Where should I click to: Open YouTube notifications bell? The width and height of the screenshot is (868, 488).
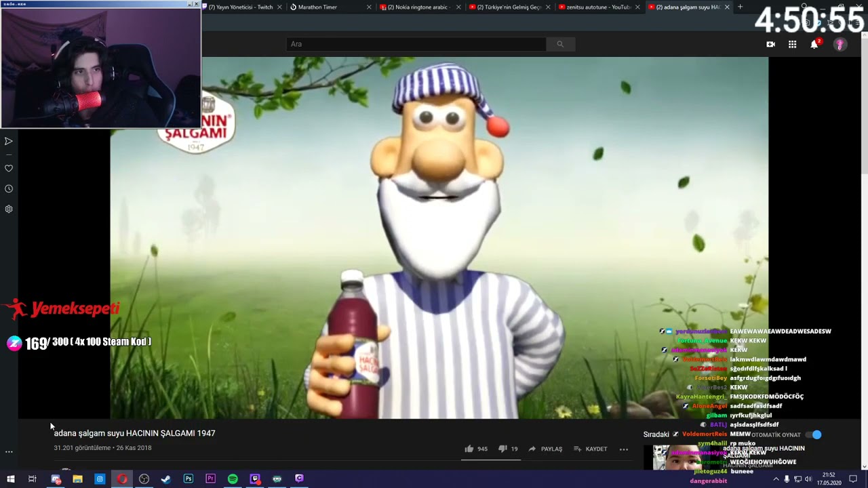tap(814, 44)
